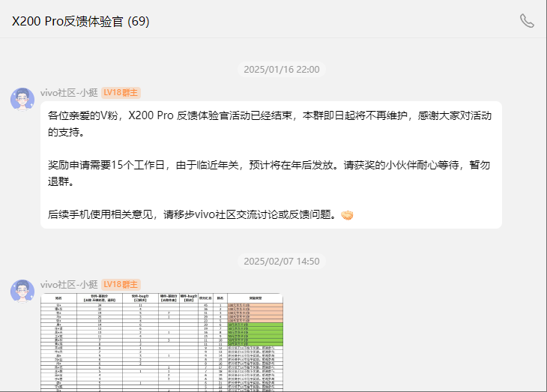Screen dimensions: 547x392
Task: Click sender name vivo社区-小挺 on the first message
Action: point(69,93)
